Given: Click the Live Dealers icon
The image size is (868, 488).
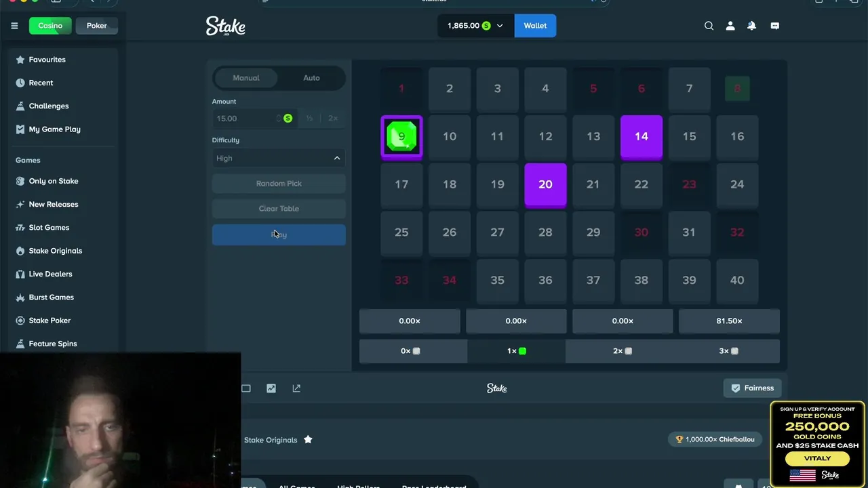Looking at the screenshot, I should click(20, 274).
